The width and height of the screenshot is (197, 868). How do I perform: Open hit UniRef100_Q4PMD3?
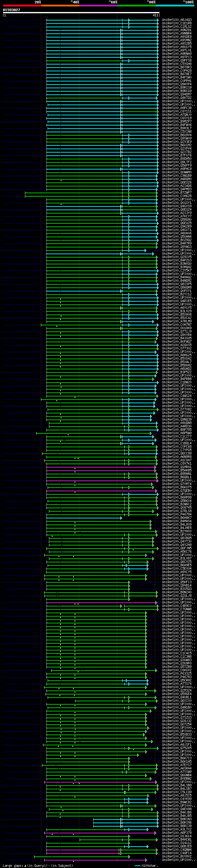177,189
